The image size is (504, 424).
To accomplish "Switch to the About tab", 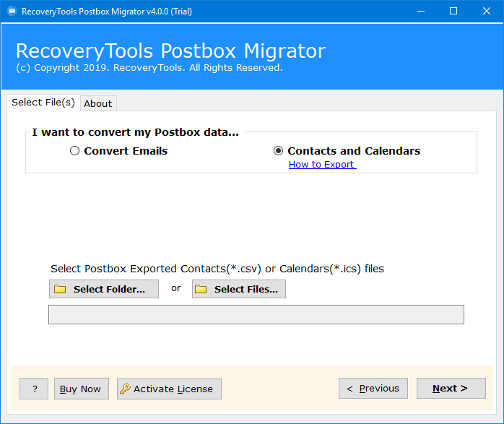I will (x=98, y=103).
